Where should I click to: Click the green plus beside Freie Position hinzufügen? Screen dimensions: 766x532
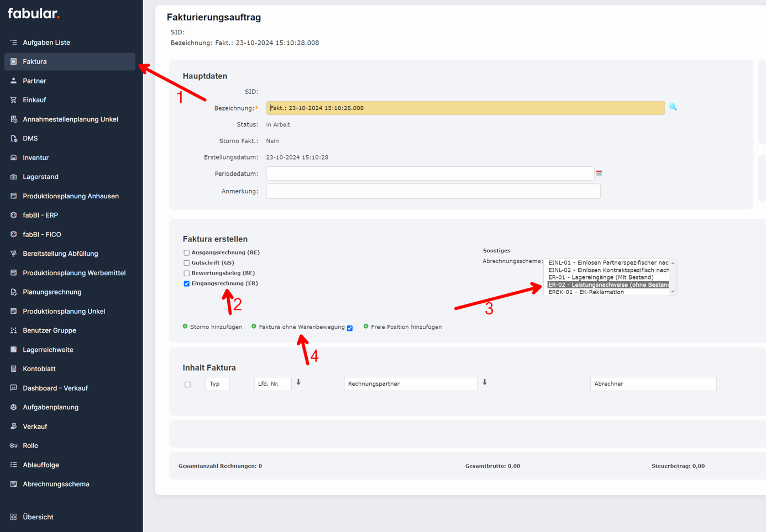[x=365, y=326]
